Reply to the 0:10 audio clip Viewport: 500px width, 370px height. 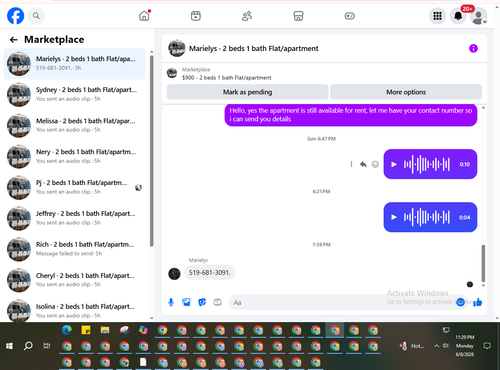point(363,164)
